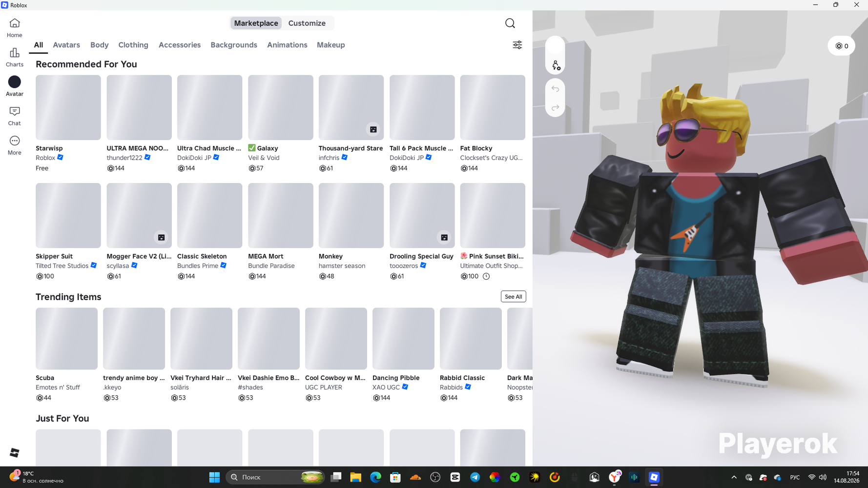
Task: Go to Home in the sidebar
Action: [x=15, y=28]
